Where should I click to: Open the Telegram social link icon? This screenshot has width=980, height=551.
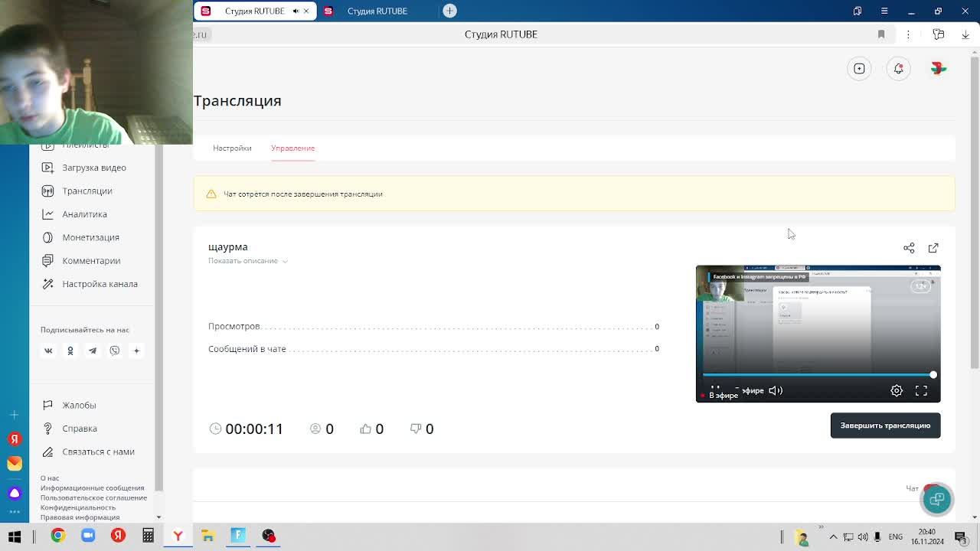(93, 350)
